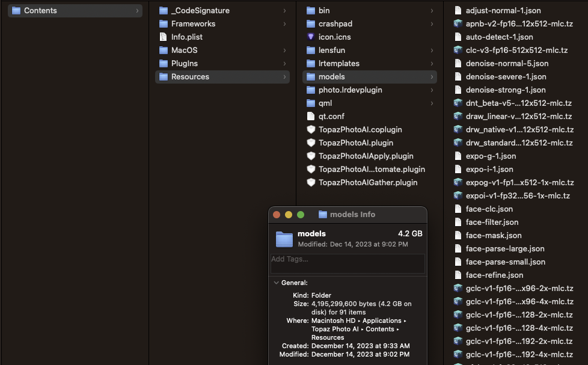Collapse the General section disclosure triangle
This screenshot has height=365, width=588.
276,283
